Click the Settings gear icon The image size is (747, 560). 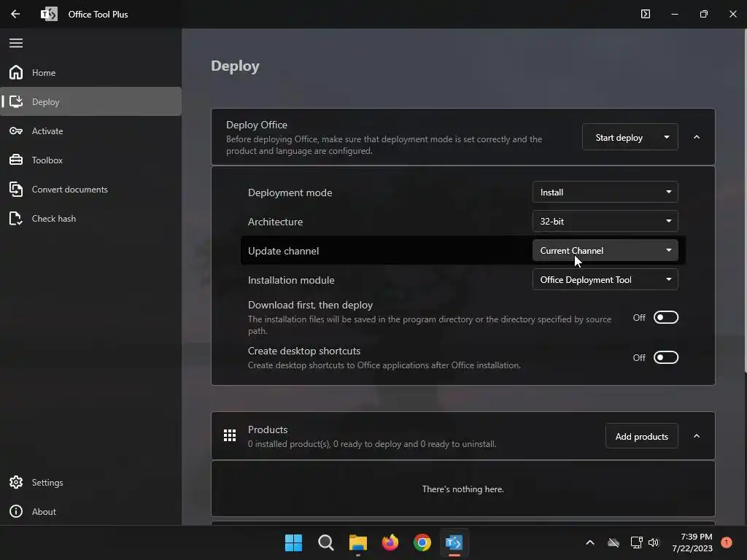click(16, 482)
